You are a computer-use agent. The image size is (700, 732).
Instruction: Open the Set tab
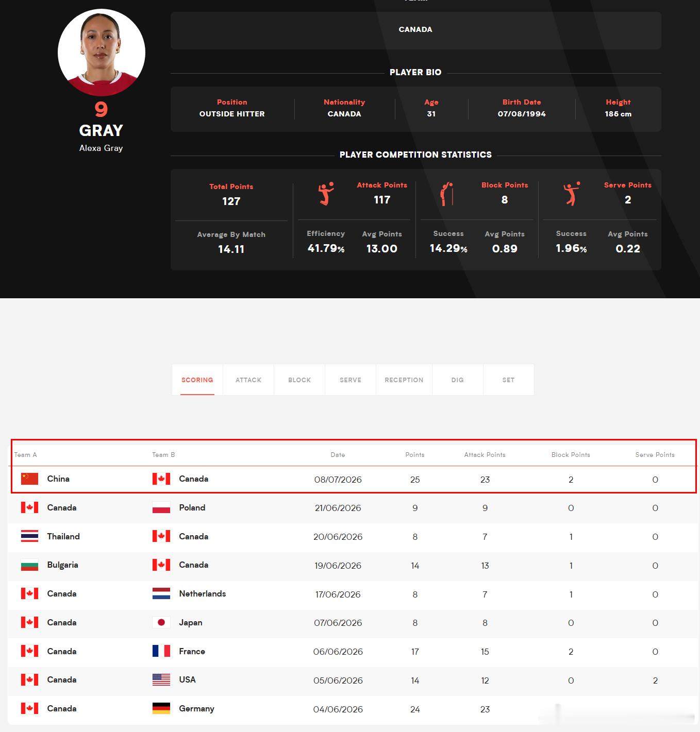509,380
